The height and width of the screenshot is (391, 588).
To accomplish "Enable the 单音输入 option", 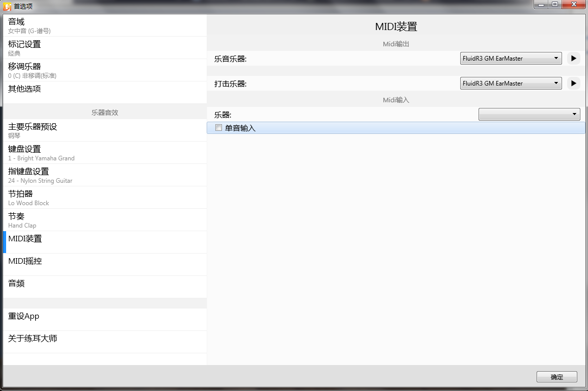I will click(218, 128).
